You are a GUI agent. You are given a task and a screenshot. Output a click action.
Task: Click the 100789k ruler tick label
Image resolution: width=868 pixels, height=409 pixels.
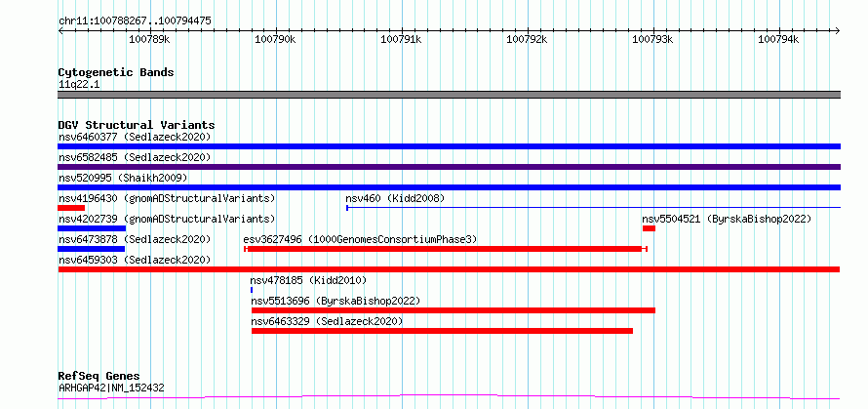pos(149,39)
